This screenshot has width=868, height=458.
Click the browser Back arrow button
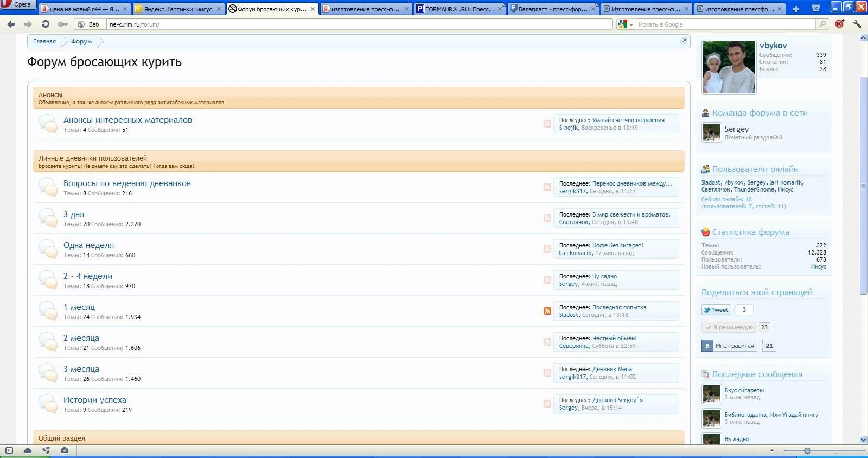[11, 24]
